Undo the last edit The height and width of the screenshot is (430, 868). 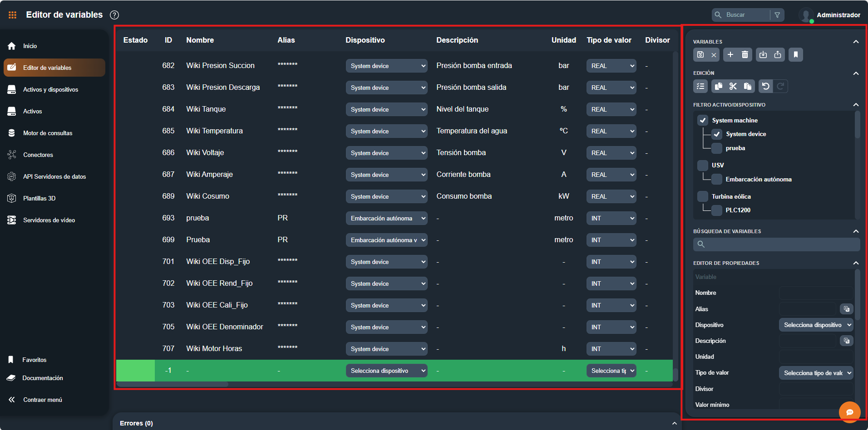point(766,86)
